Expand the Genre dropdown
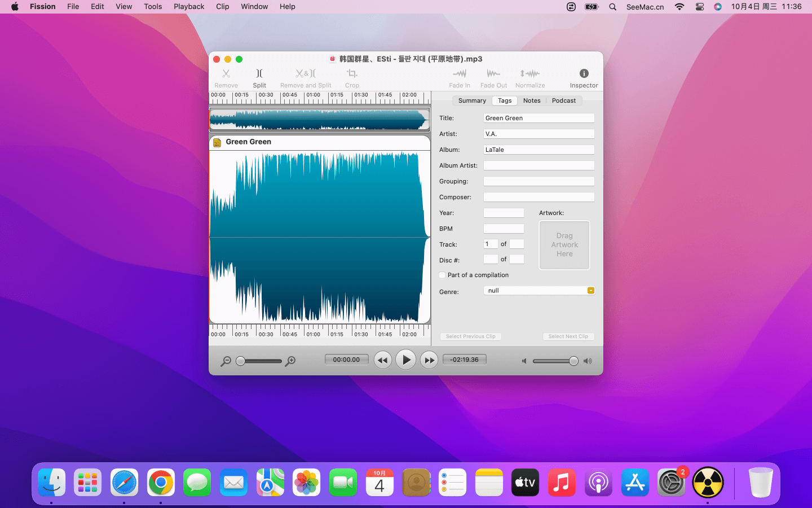Image resolution: width=812 pixels, height=508 pixels. coord(590,291)
